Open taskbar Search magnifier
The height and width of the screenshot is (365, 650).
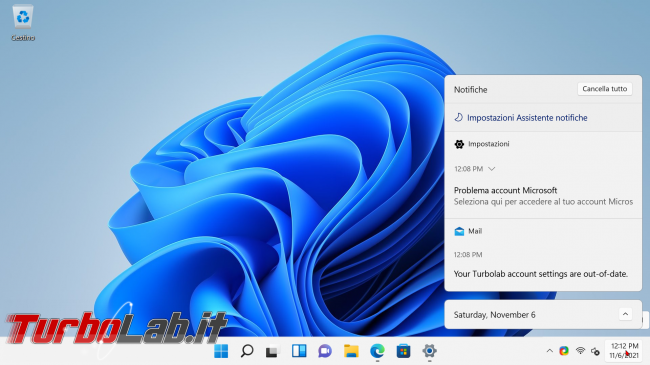(x=247, y=351)
